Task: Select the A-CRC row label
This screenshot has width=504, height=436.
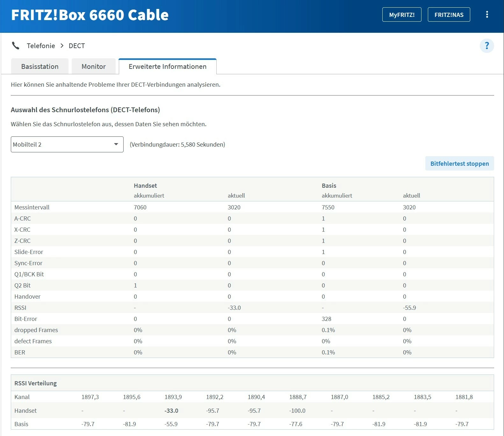Action: (23, 218)
